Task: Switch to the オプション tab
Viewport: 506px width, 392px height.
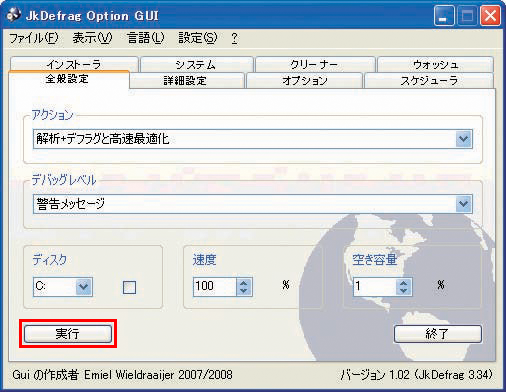Action: click(x=305, y=81)
